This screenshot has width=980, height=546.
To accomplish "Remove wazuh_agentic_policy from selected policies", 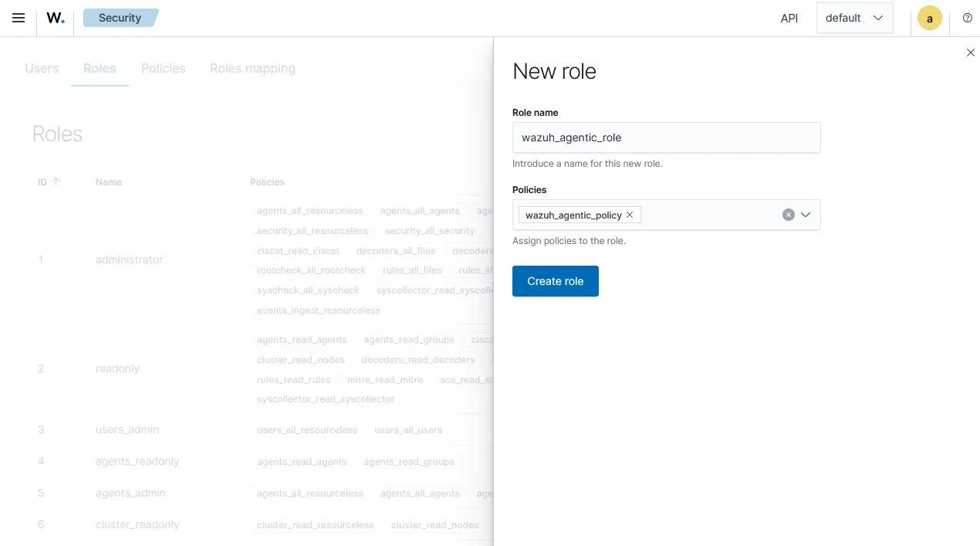I will pos(630,215).
